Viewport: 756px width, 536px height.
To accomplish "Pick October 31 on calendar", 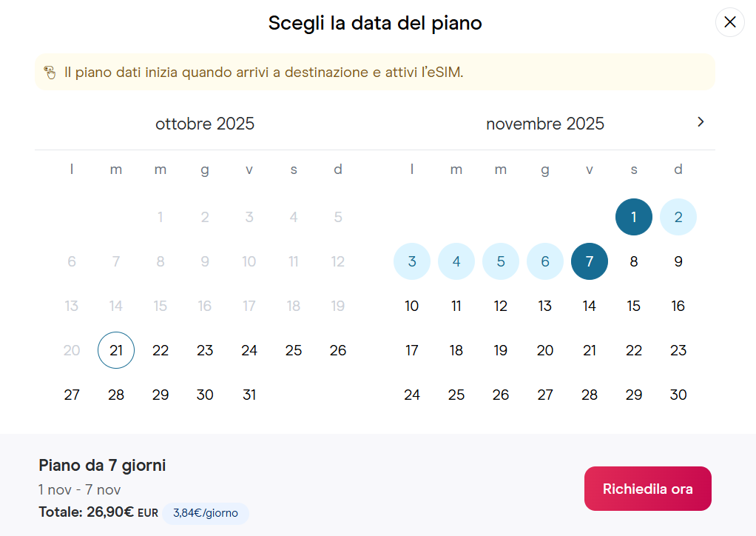I will tap(249, 395).
